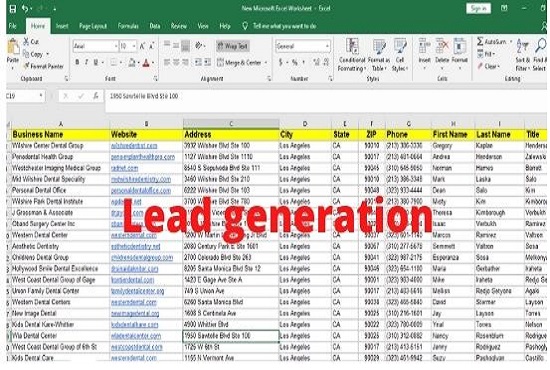Click the Insert Function fx icon

tap(95, 96)
